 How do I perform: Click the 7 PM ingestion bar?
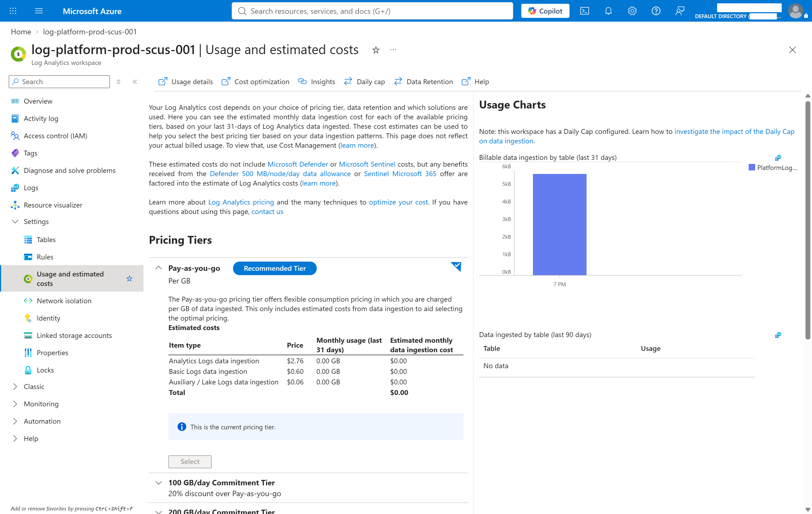pyautogui.click(x=559, y=225)
